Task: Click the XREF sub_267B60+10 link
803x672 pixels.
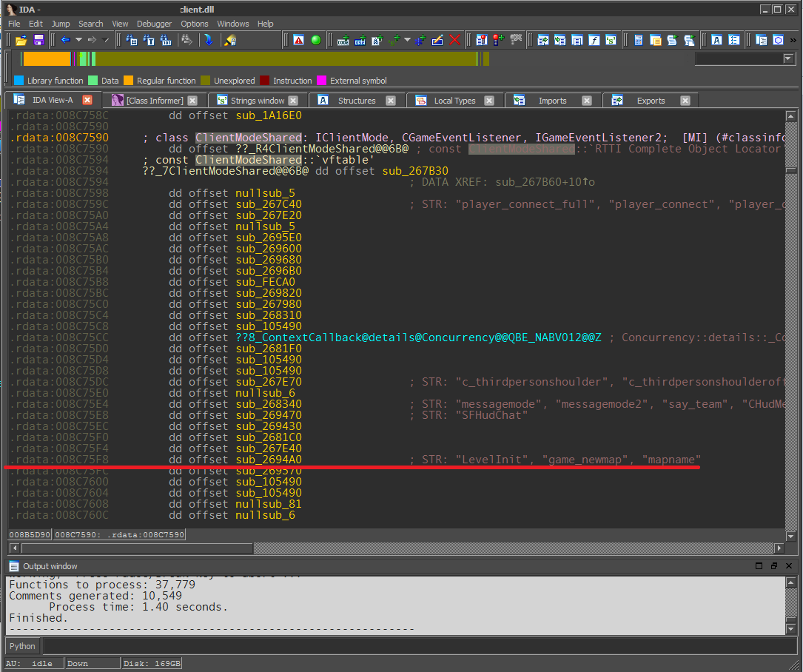Action: 545,182
